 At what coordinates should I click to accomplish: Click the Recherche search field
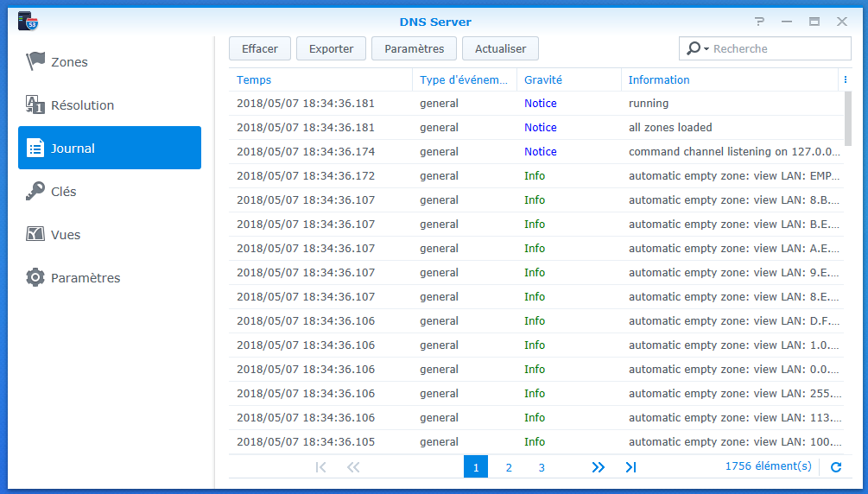[777, 49]
